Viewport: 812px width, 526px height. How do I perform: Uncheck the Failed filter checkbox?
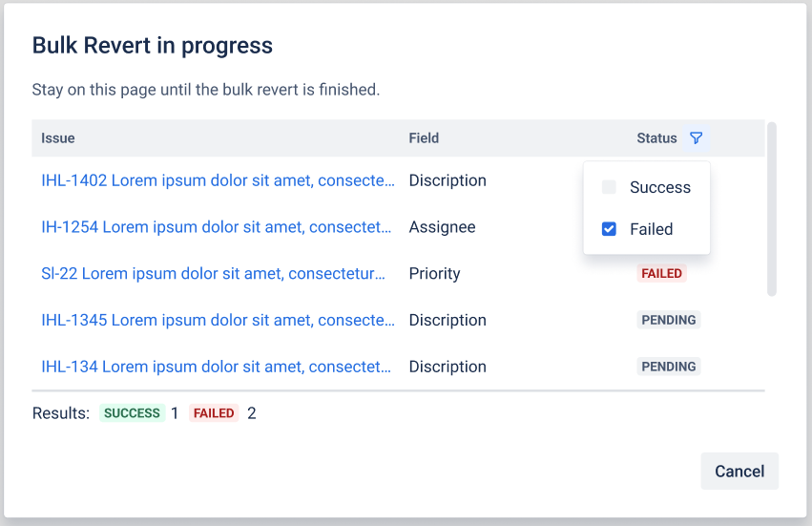pyautogui.click(x=609, y=229)
